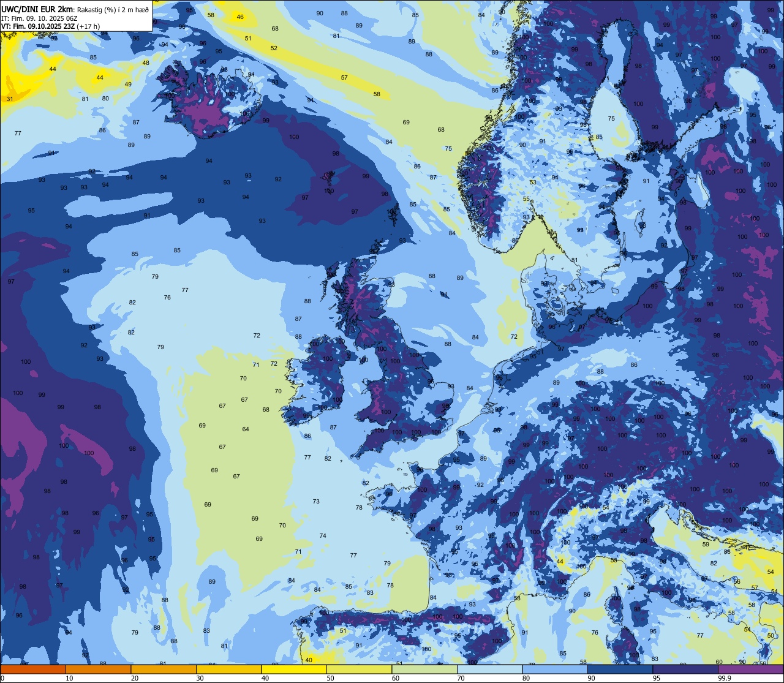Click the humidity value '52' on the map
784x683 pixels.
coord(274,48)
